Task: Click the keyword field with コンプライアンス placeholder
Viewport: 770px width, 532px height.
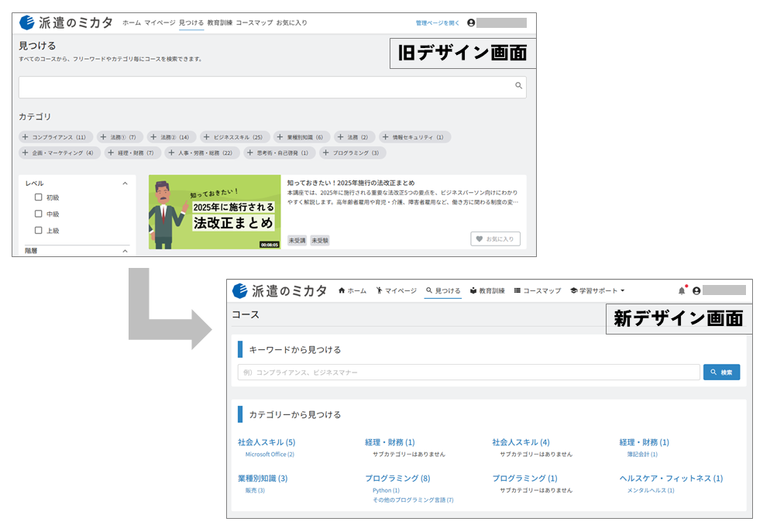Action: [x=469, y=372]
